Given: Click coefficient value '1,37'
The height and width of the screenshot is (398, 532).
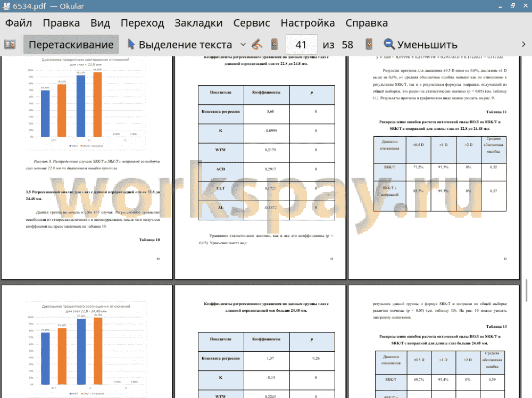Looking at the screenshot, I should pos(270,358).
